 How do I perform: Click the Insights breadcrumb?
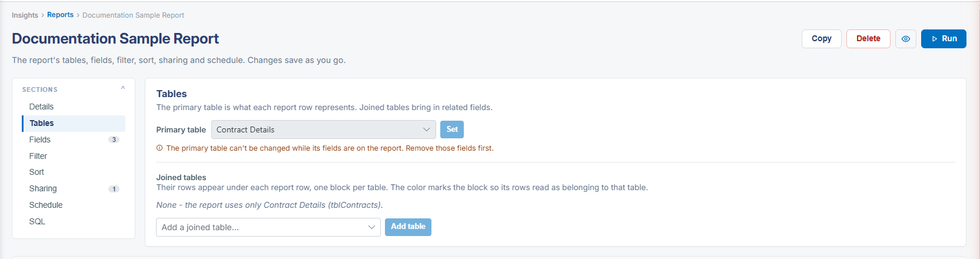tap(25, 15)
